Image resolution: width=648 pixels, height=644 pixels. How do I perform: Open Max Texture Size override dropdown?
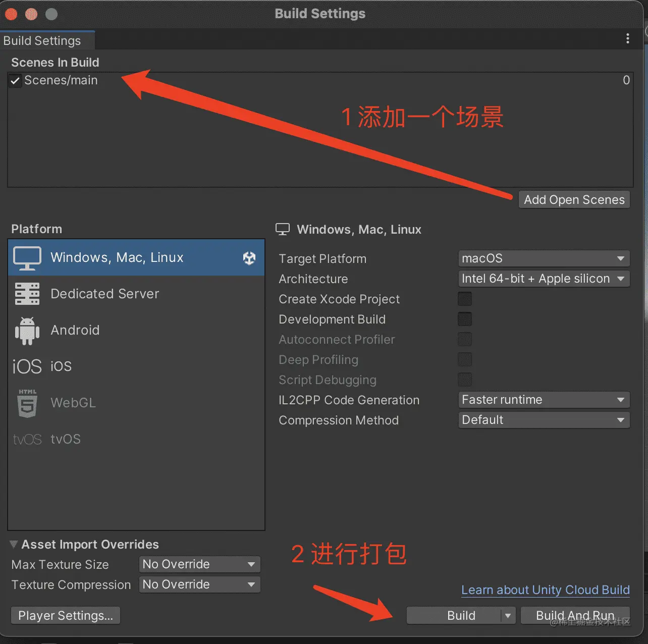click(x=200, y=564)
